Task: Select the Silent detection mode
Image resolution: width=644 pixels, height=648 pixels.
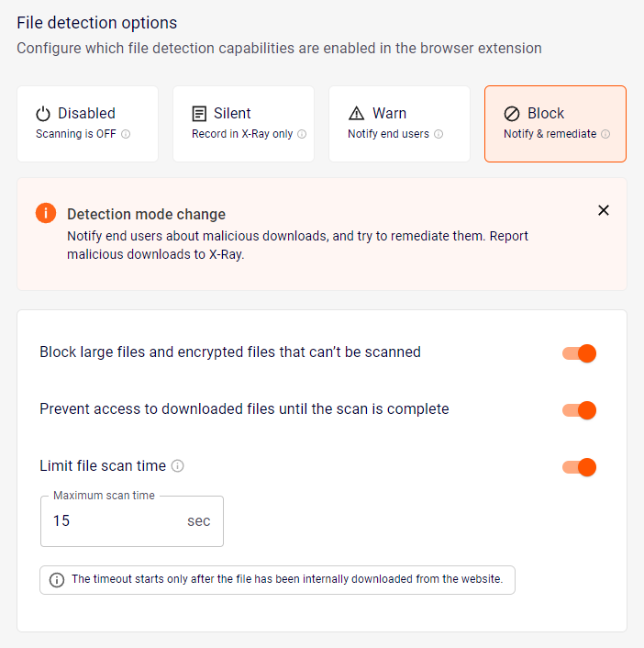Action: pyautogui.click(x=243, y=124)
